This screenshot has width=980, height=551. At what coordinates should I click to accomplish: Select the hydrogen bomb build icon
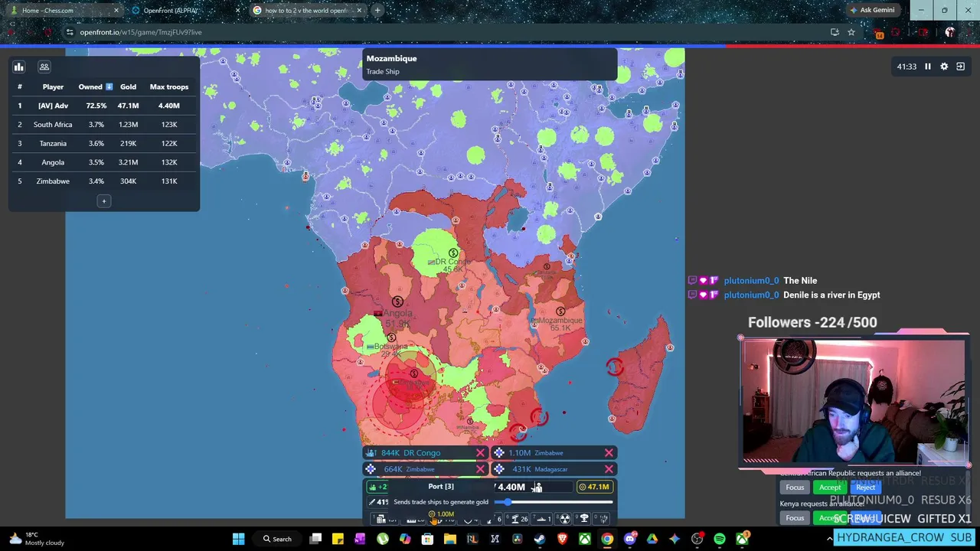click(x=583, y=520)
